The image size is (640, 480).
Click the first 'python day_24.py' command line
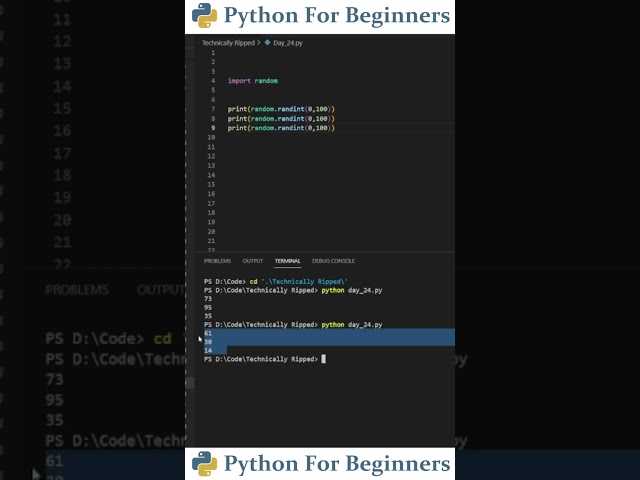tap(293, 290)
